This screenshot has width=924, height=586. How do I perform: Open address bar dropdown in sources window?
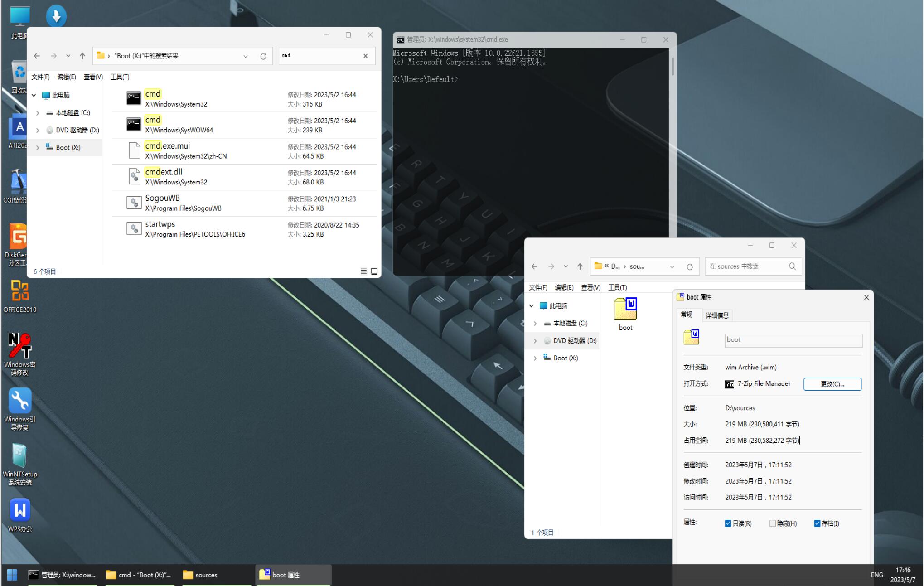click(x=672, y=266)
